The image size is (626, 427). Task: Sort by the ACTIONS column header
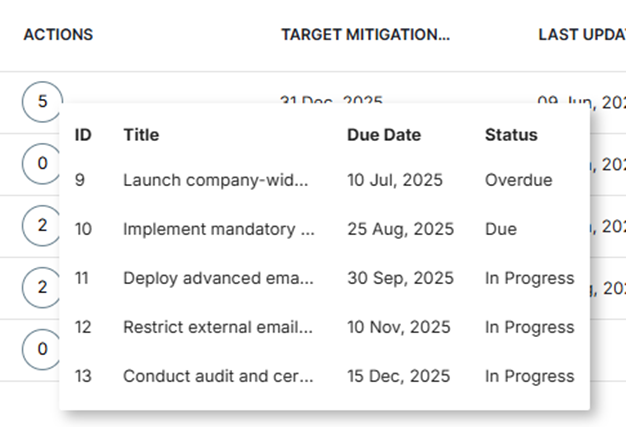click(58, 35)
